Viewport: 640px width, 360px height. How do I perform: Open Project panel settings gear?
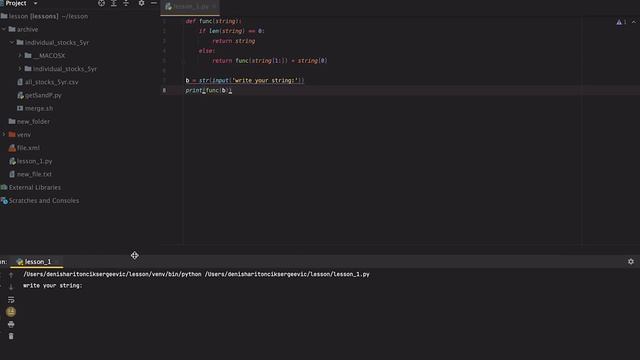(141, 3)
